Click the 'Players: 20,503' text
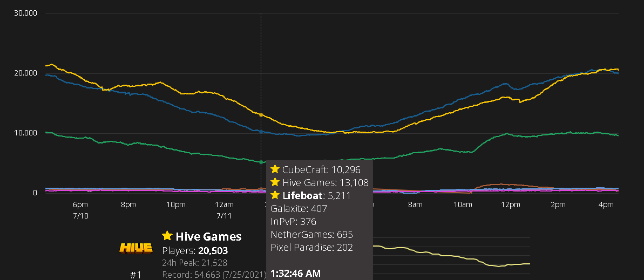The width and height of the screenshot is (644, 280). [x=195, y=250]
